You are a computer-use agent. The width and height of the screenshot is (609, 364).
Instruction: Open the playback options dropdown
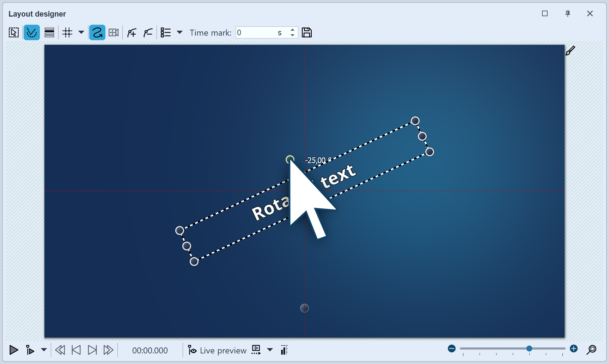(44, 350)
